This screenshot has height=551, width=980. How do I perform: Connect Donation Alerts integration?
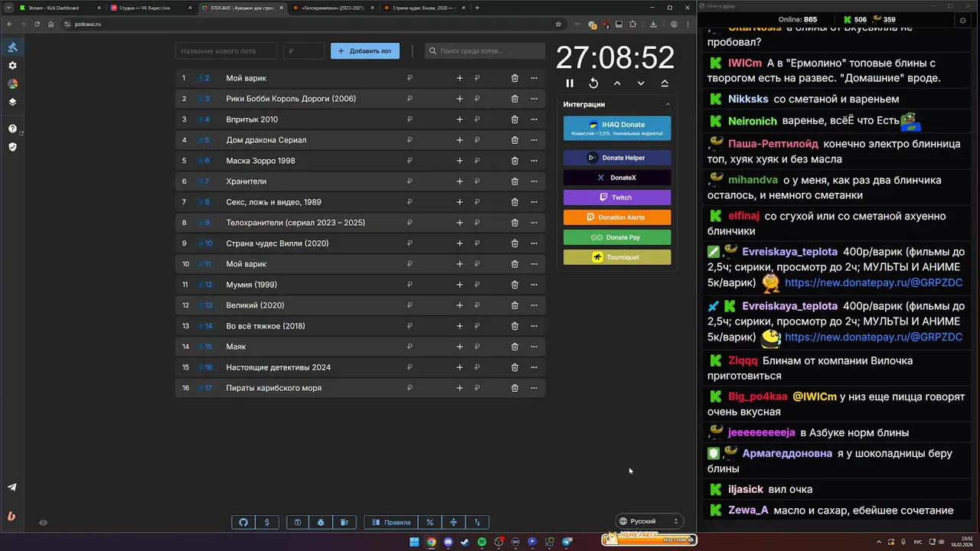(x=617, y=217)
